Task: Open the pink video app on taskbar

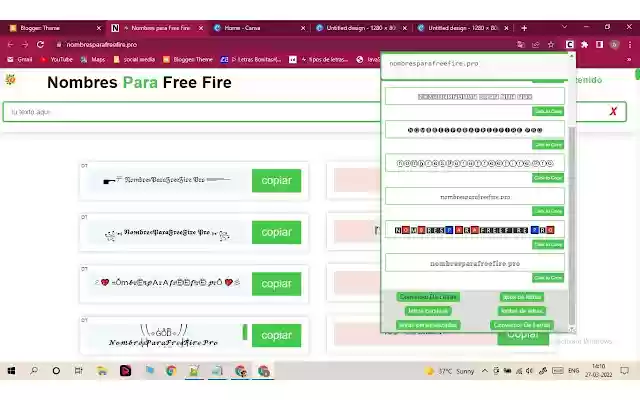Action: tap(125, 371)
